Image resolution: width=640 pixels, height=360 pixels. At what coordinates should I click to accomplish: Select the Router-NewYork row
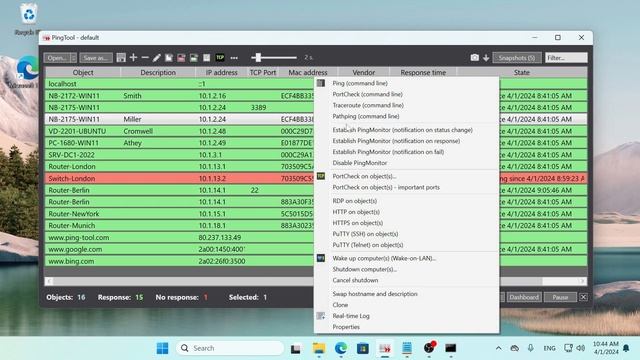pos(316,213)
